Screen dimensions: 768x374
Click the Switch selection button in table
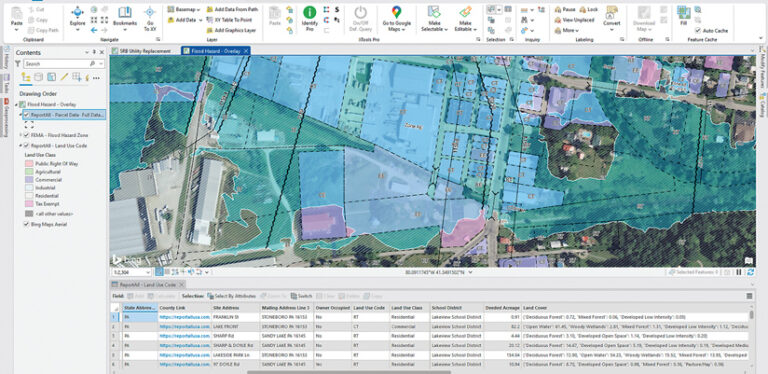click(x=301, y=296)
